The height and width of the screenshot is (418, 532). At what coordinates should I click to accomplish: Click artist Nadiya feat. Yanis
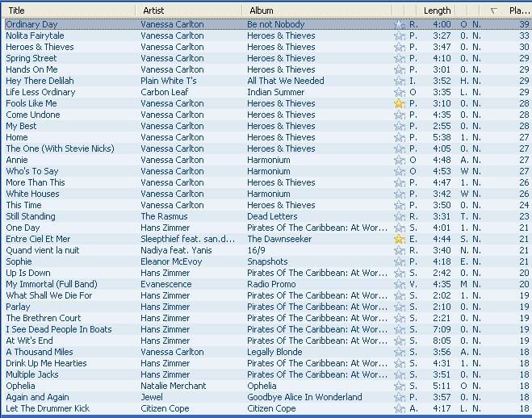[x=176, y=250]
